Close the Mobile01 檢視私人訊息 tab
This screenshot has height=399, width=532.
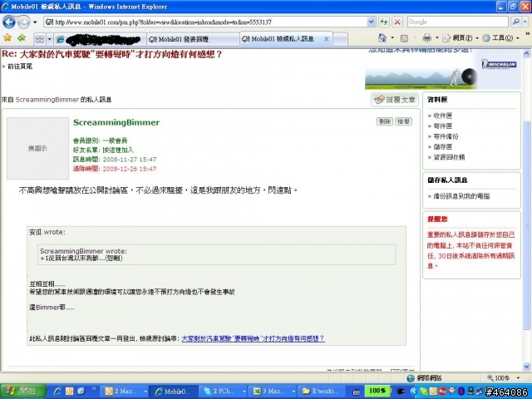coord(326,39)
